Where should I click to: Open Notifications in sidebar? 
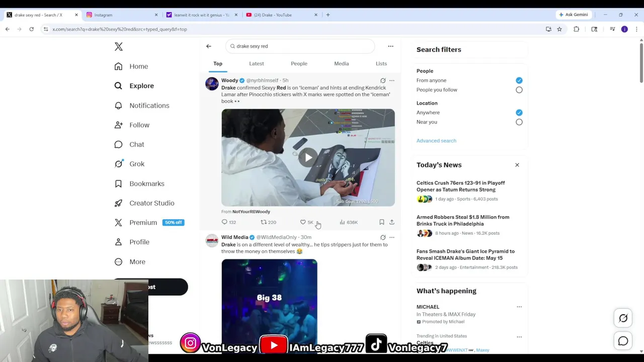tap(141, 106)
